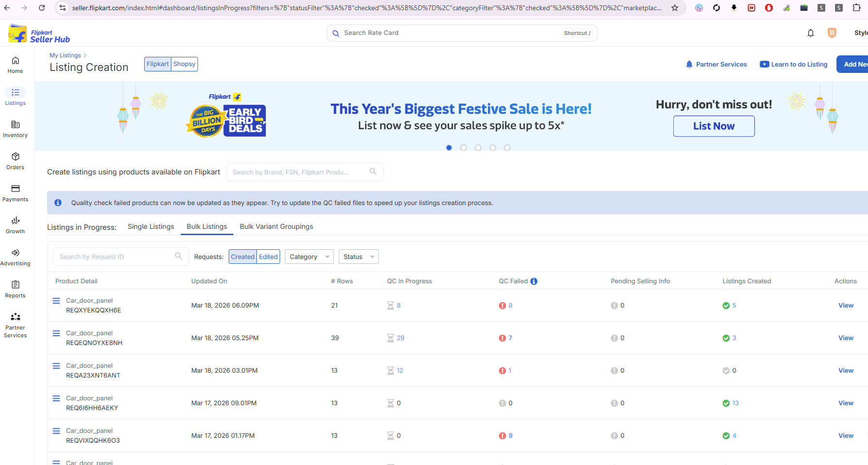This screenshot has height=465, width=868.
Task: Click list icon for REQA23XNT6ANT row
Action: pyautogui.click(x=56, y=366)
